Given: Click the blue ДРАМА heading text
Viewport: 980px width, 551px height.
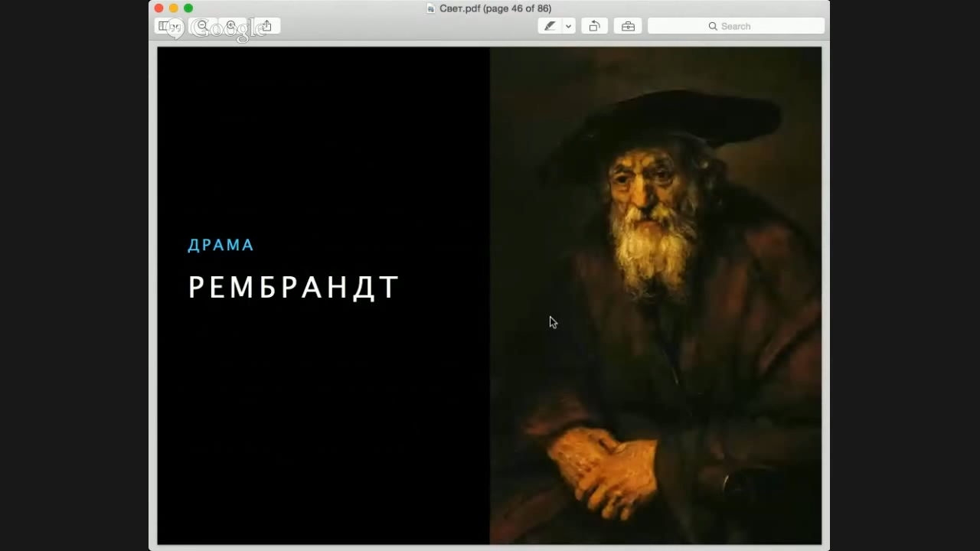Looking at the screenshot, I should pos(220,245).
